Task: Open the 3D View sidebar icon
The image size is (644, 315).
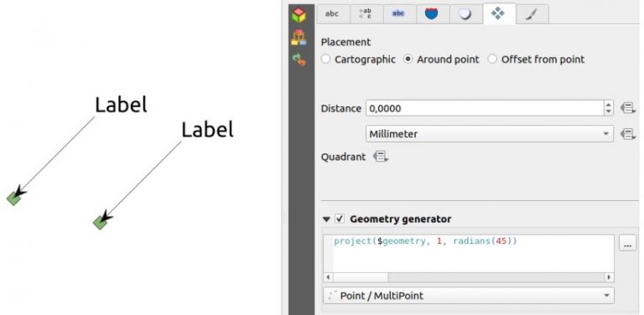Action: (x=299, y=38)
